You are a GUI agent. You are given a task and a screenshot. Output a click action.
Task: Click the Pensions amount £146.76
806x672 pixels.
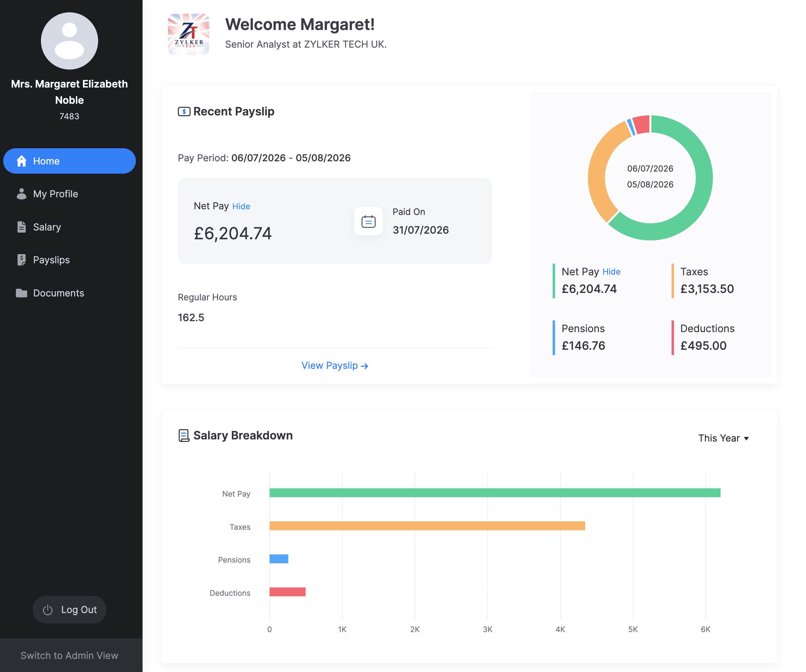[x=583, y=346]
